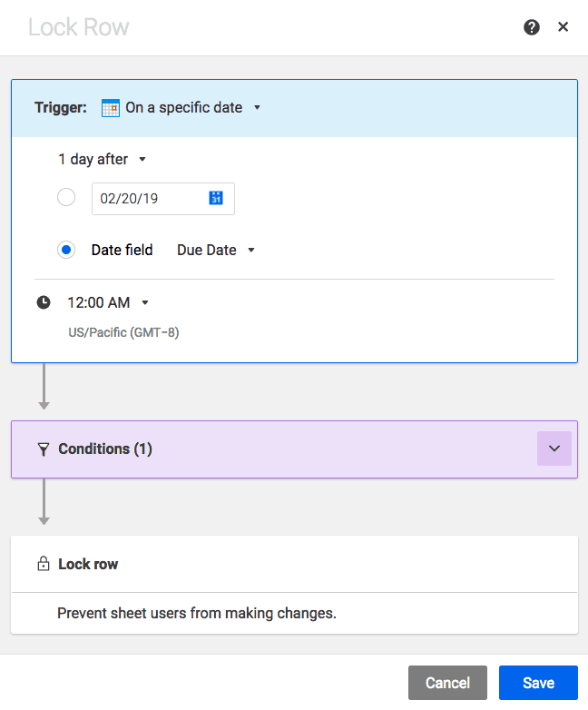Click the US/Pacific timezone text
Screen dimensions: 588x710
click(123, 332)
